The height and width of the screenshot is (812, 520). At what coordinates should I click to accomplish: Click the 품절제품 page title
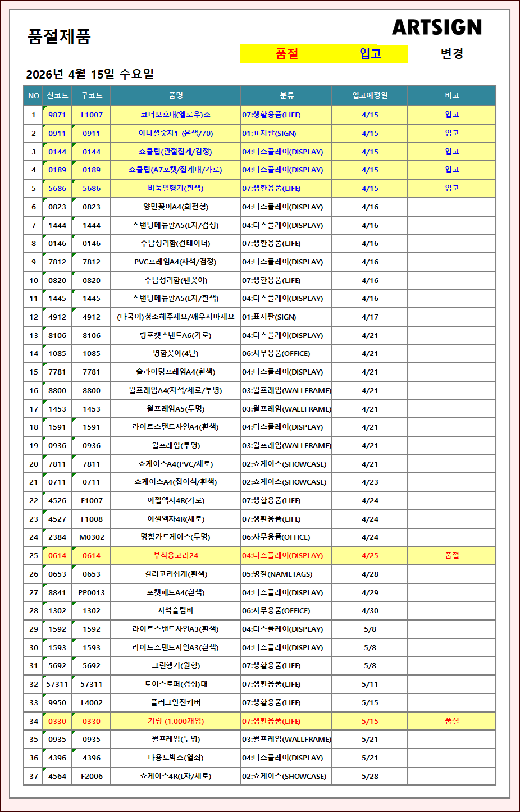pyautogui.click(x=59, y=37)
